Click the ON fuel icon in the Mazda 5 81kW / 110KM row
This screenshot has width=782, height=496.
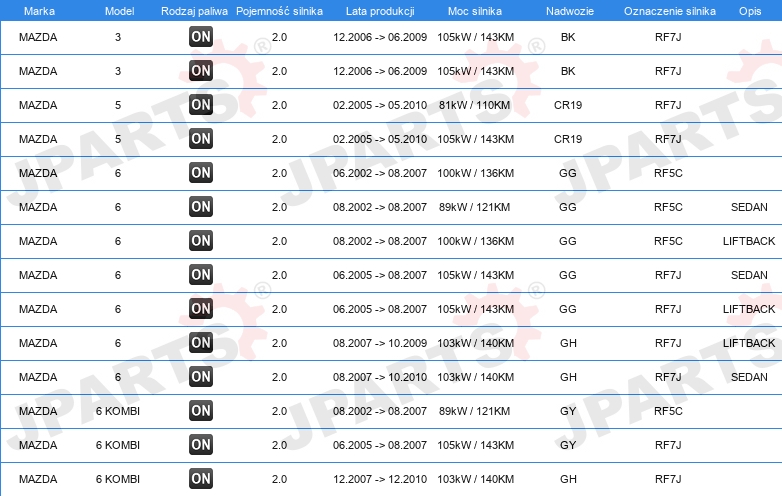[x=201, y=105]
